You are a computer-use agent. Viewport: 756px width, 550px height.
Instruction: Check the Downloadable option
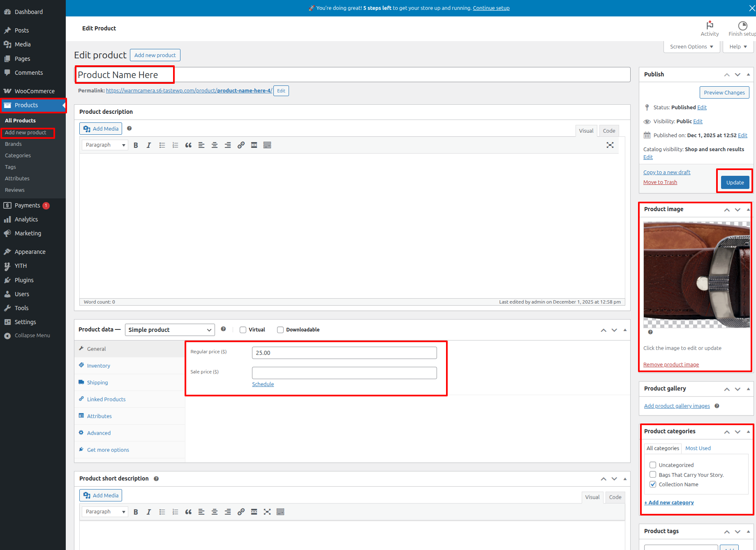point(280,330)
